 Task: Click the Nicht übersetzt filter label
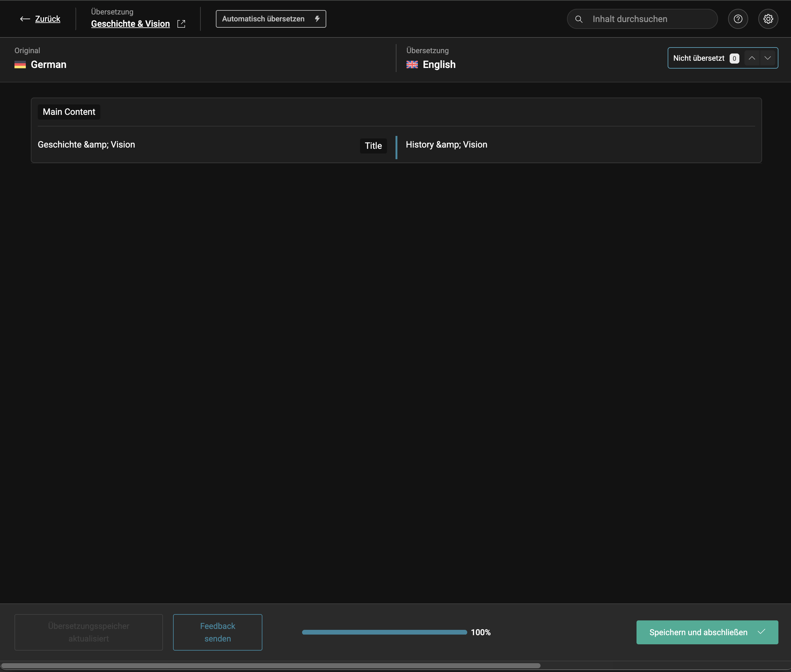coord(698,58)
